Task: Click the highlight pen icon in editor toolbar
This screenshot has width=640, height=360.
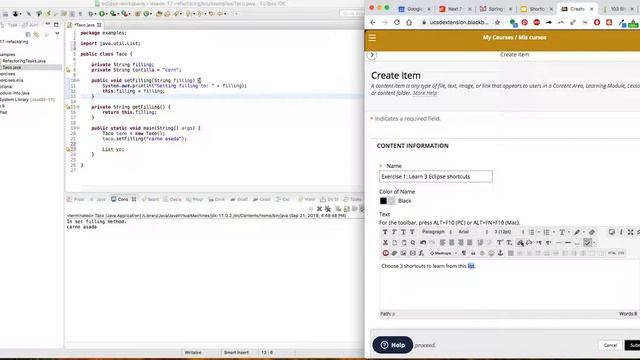Action: [x=577, y=232]
